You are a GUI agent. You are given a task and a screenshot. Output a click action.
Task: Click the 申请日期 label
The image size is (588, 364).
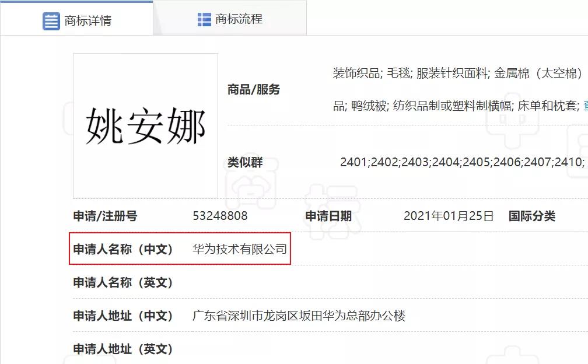click(x=328, y=216)
